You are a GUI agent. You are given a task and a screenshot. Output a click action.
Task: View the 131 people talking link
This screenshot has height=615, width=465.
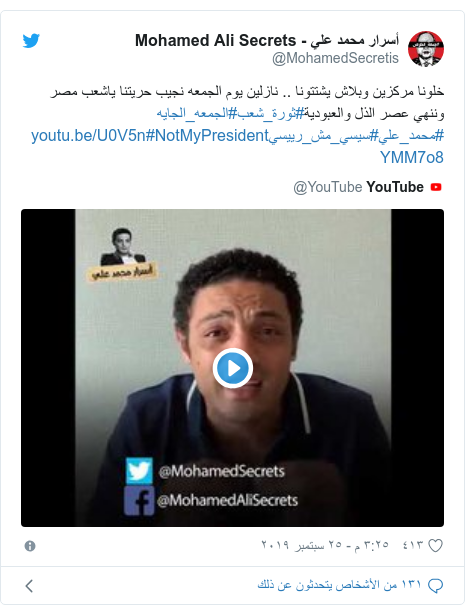(339, 585)
